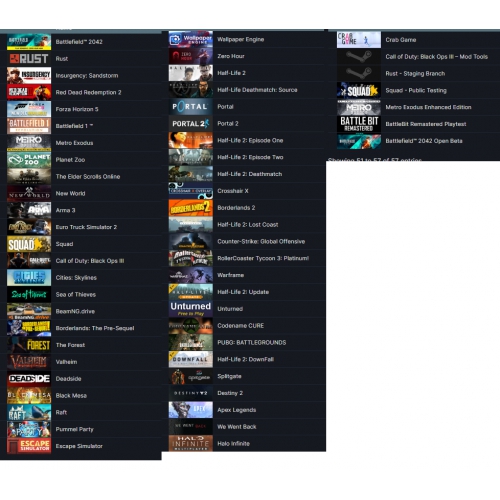Select 'Half-Life Deathmatch: Source' entry
Image resolution: width=500 pixels, height=500 pixels.
(x=257, y=90)
